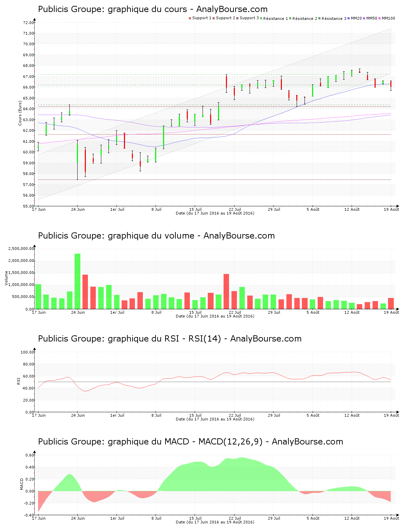This screenshot has height=532, width=412.
Task: Click the last red volume bar at 19 Août
Action: click(x=391, y=303)
